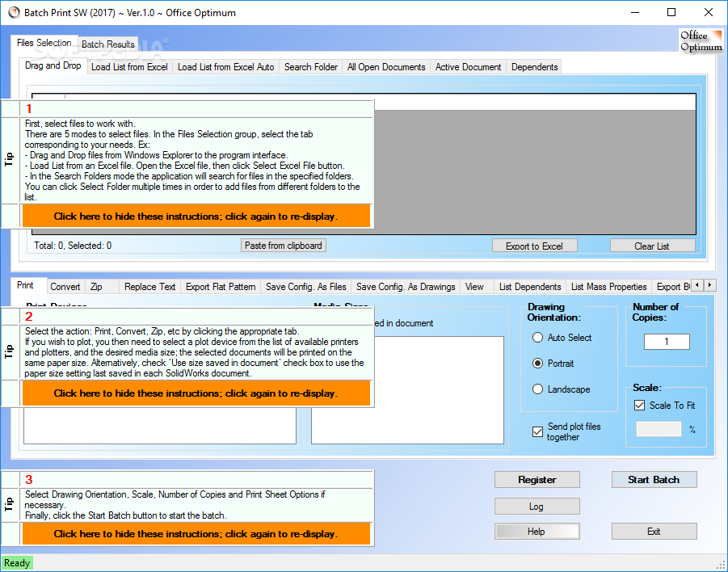Click the Ready status indicator
The width and height of the screenshot is (728, 572).
(17, 563)
